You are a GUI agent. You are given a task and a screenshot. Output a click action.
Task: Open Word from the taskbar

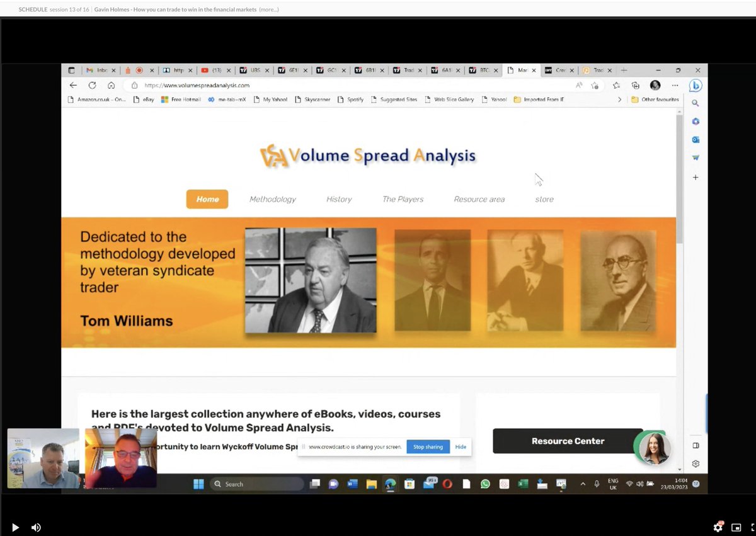click(x=352, y=484)
